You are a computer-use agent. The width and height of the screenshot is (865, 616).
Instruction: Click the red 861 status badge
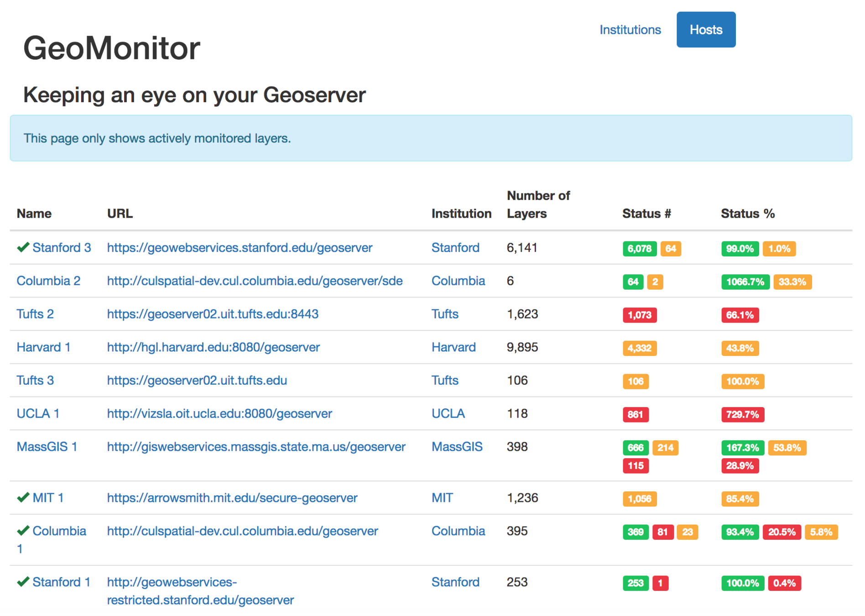point(636,415)
